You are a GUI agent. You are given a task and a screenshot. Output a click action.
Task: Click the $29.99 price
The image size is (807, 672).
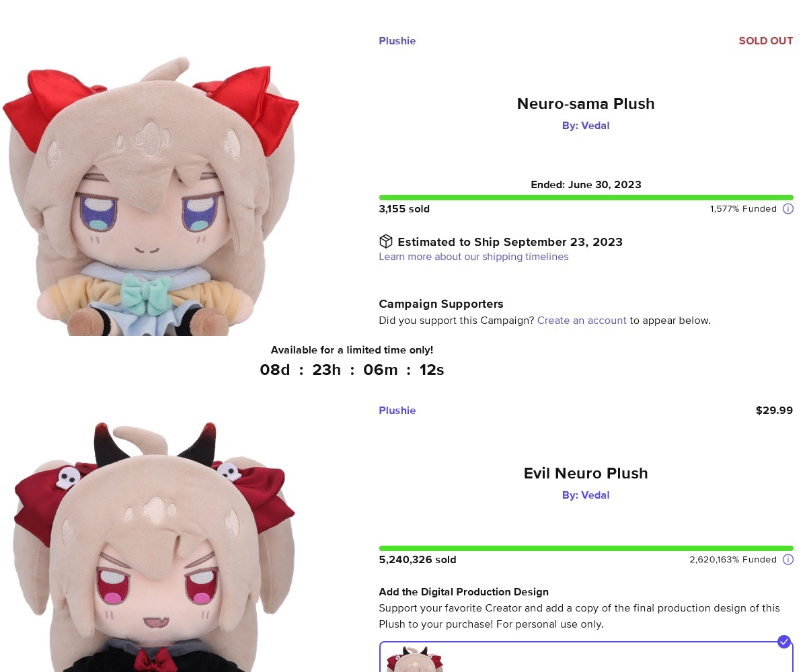(x=774, y=411)
